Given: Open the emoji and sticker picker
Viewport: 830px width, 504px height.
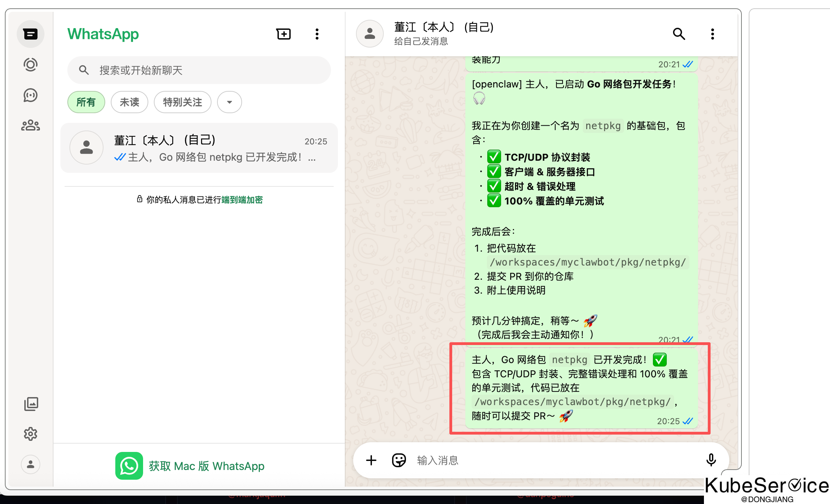Looking at the screenshot, I should [399, 460].
